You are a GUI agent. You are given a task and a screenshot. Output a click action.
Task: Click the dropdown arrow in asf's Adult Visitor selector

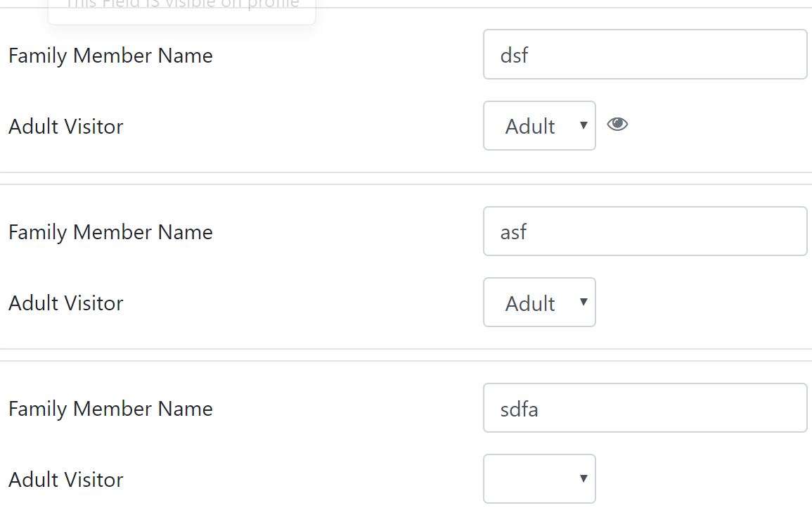pyautogui.click(x=584, y=302)
